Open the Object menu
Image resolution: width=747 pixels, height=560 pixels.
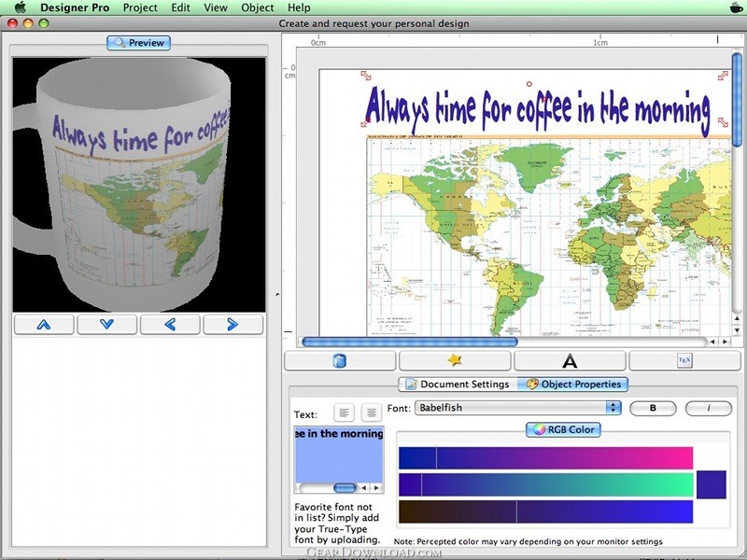pos(258,7)
